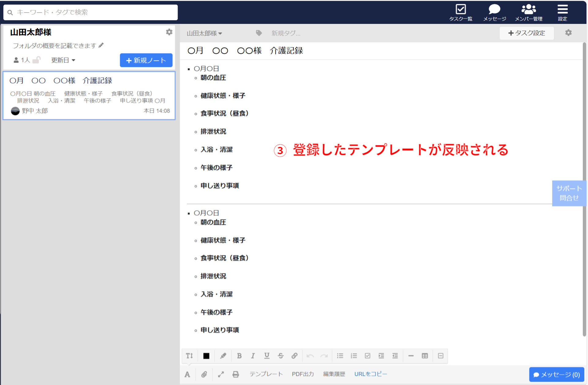The width and height of the screenshot is (588, 385).
Task: Open the note gear settings icon
Action: [569, 33]
